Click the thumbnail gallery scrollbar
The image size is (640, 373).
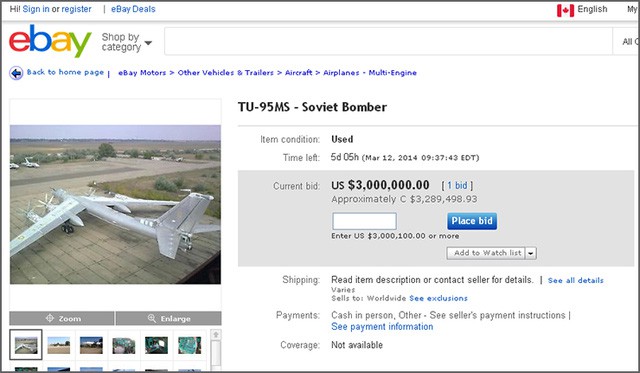[216, 353]
